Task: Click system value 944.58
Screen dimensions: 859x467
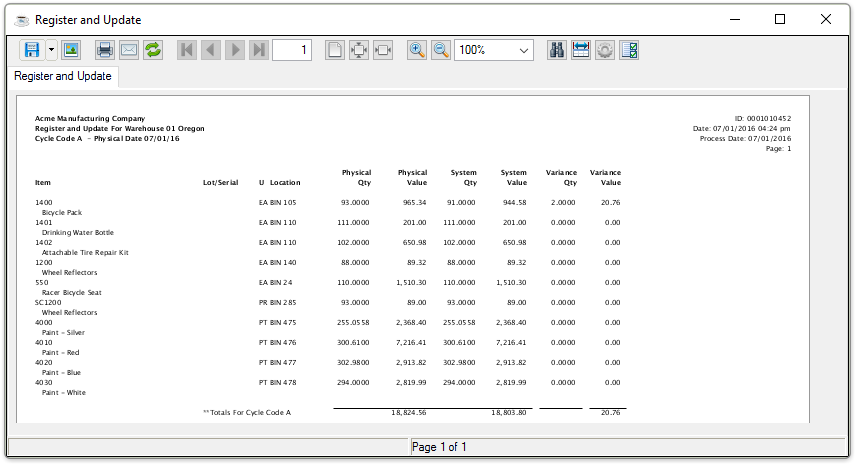Action: coord(514,202)
